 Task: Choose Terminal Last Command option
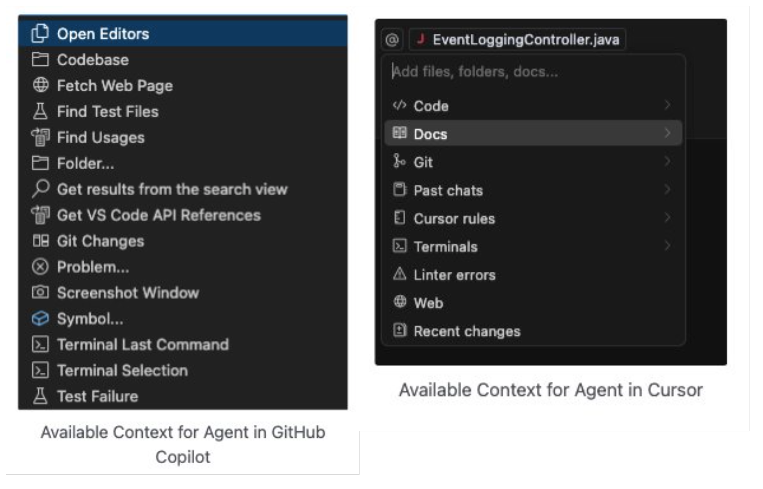[183, 344]
